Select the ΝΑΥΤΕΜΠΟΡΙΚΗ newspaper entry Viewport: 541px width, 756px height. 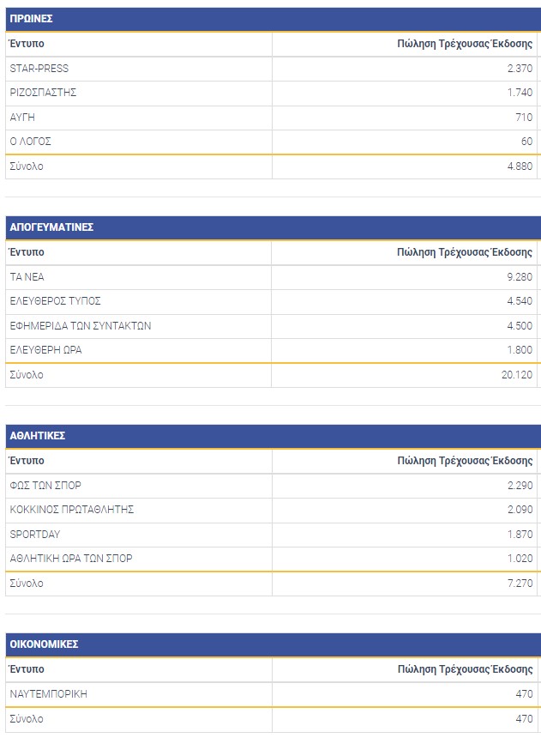point(49,694)
